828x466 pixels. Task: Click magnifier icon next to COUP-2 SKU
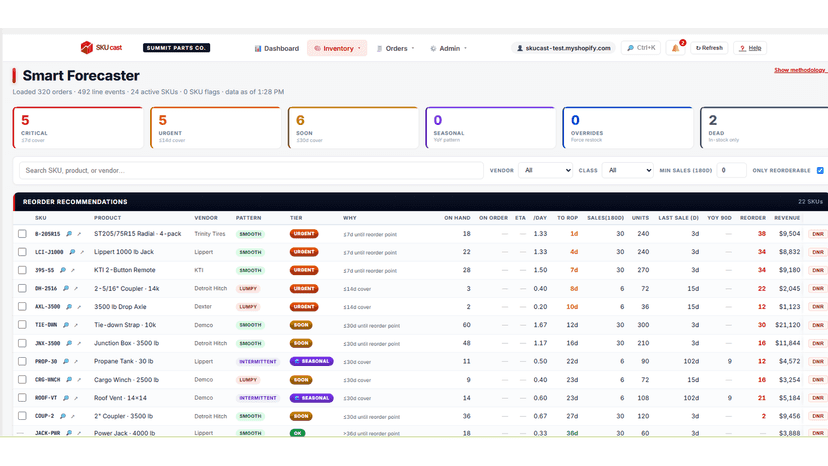tap(62, 416)
